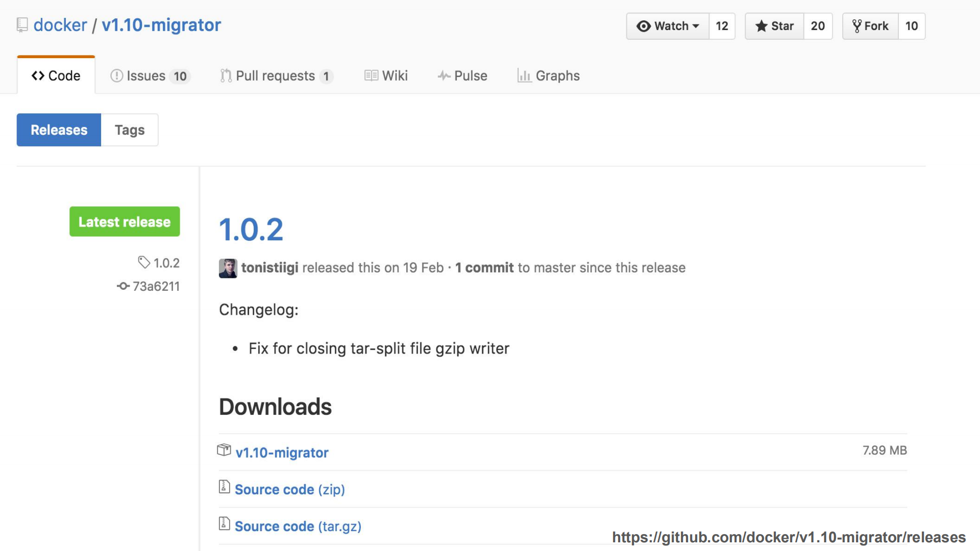This screenshot has height=551, width=980.
Task: Open the Pull requests tab
Action: 276,76
